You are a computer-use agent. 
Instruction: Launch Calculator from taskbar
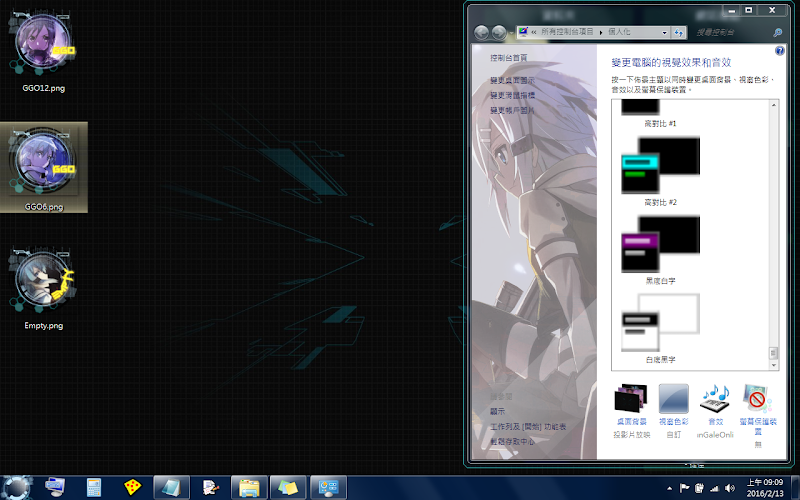(93, 488)
